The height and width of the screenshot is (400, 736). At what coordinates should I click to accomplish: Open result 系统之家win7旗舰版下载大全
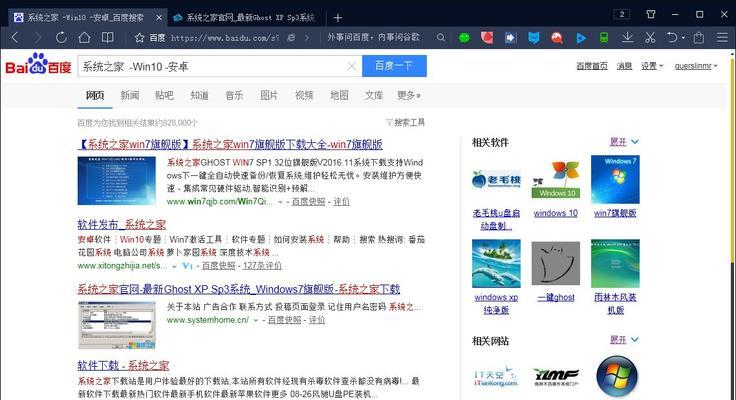pos(230,144)
